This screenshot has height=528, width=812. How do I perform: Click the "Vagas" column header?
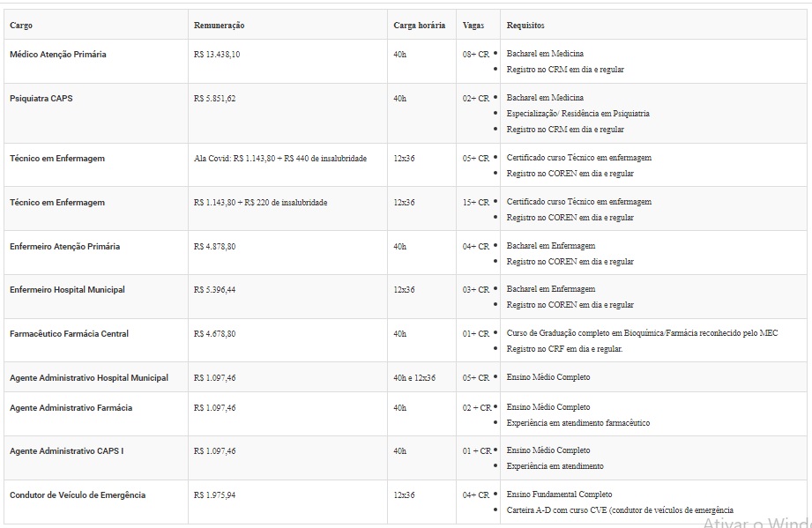tap(473, 26)
